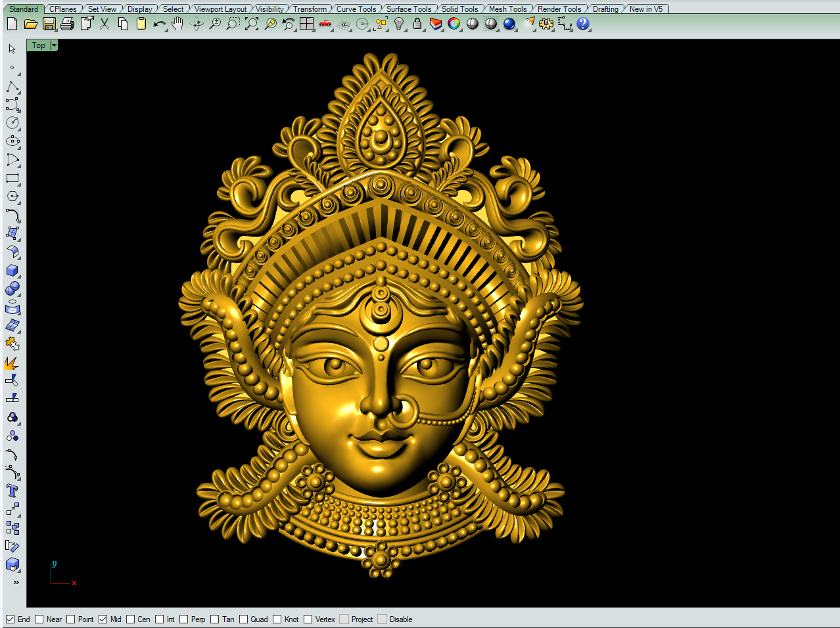This screenshot has height=628, width=840.
Task: Open the New in V5 tab
Action: (646, 9)
